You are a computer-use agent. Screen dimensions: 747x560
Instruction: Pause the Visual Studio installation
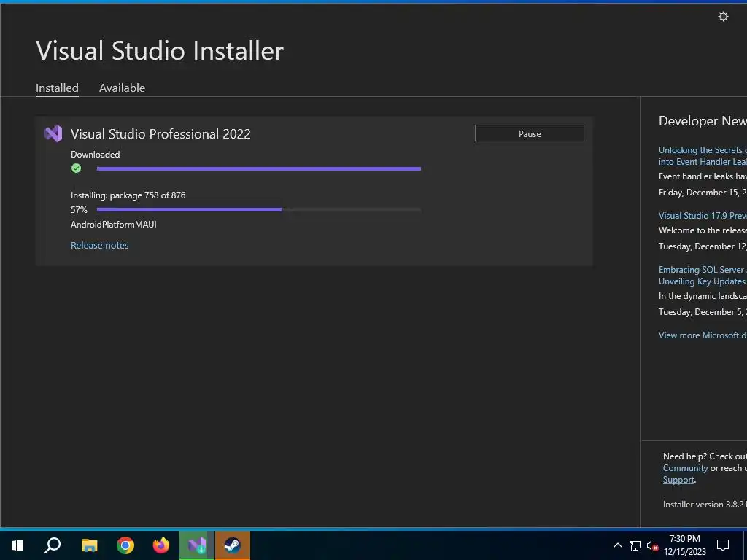[x=530, y=133]
